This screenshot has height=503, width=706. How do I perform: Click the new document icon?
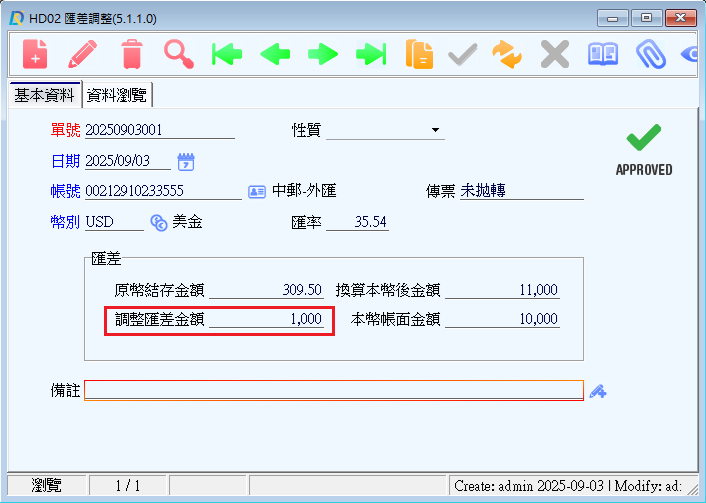tap(35, 54)
